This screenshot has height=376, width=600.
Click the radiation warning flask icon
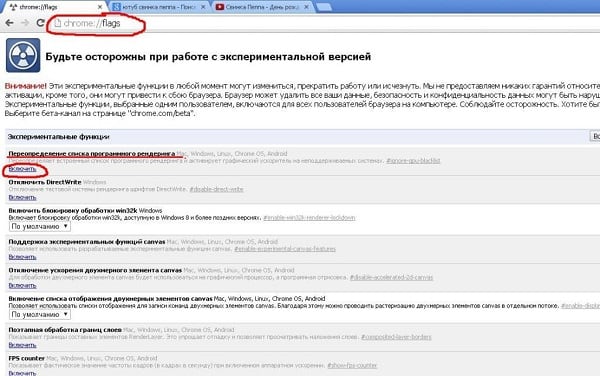[23, 55]
